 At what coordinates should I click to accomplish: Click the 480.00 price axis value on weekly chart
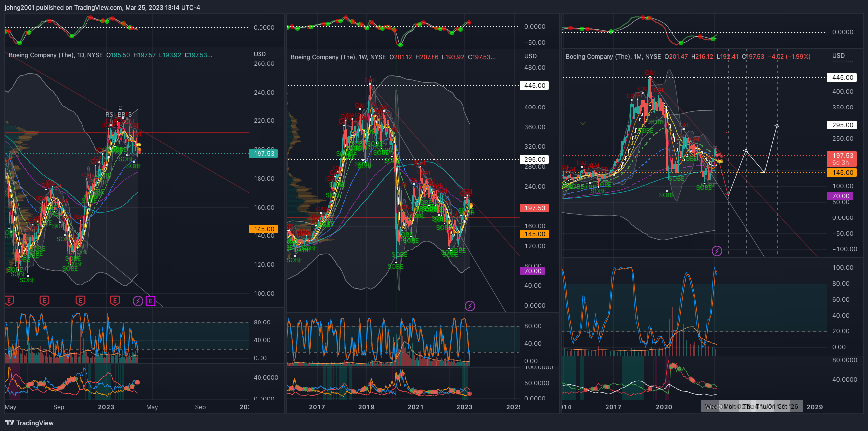click(535, 68)
